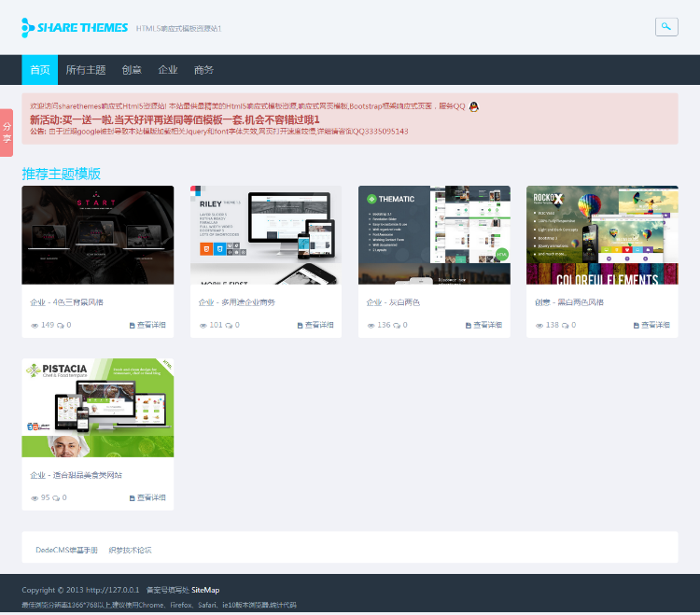
Task: Click 查看详细 on the THEMATIC card
Action: (483, 325)
